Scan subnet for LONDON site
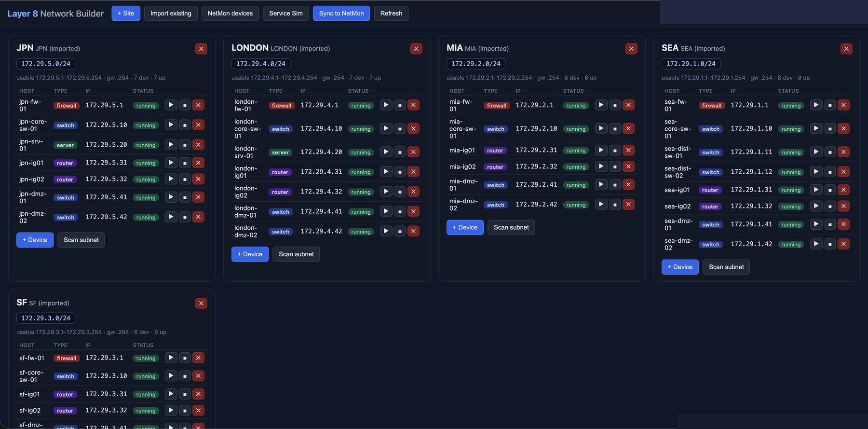The width and height of the screenshot is (868, 429). point(296,254)
